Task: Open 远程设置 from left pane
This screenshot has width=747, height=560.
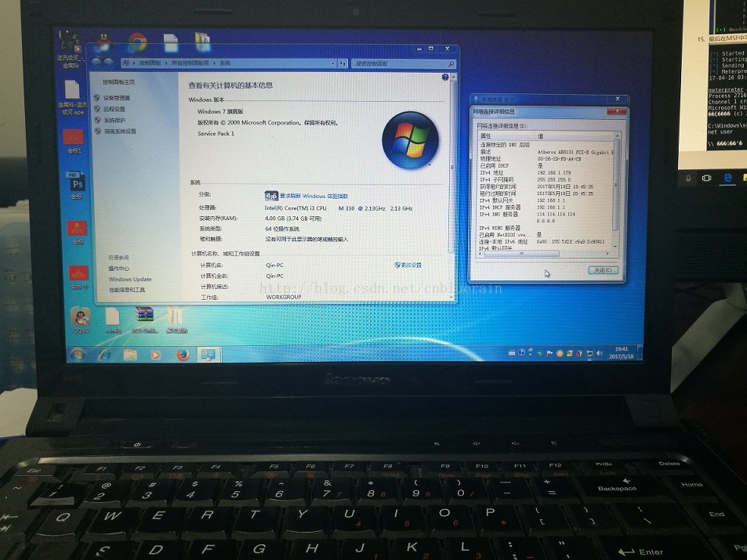Action: click(x=114, y=109)
